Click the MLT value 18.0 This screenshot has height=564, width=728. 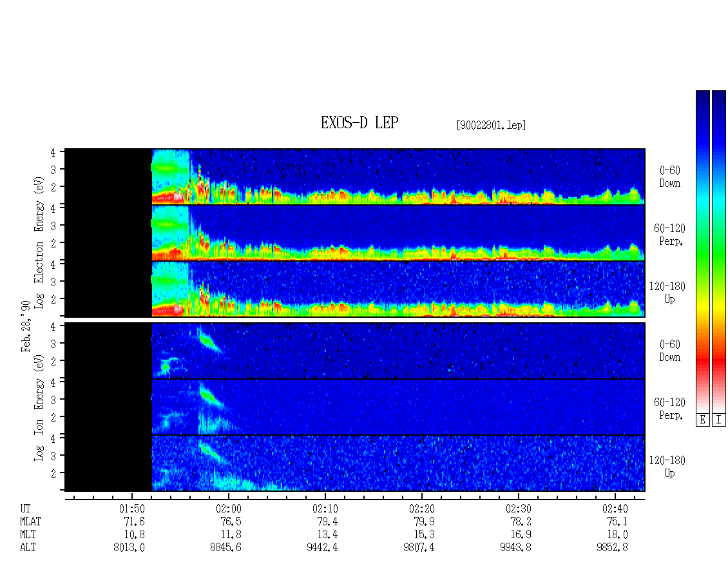[x=617, y=535]
